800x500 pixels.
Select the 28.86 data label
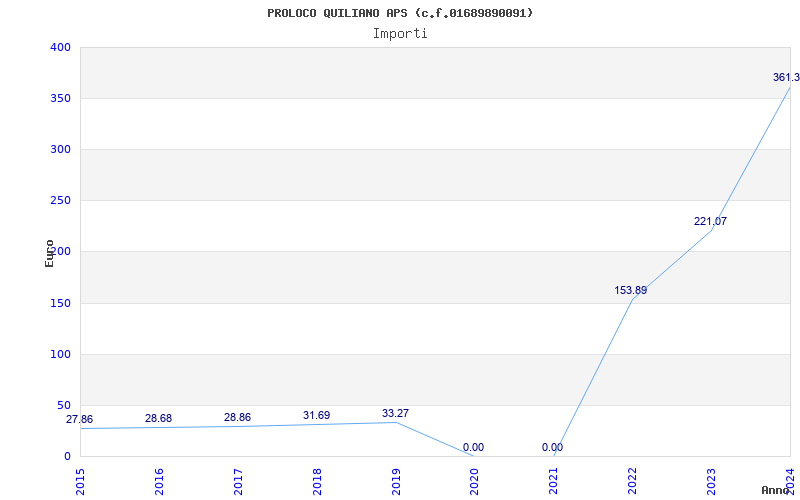point(237,417)
